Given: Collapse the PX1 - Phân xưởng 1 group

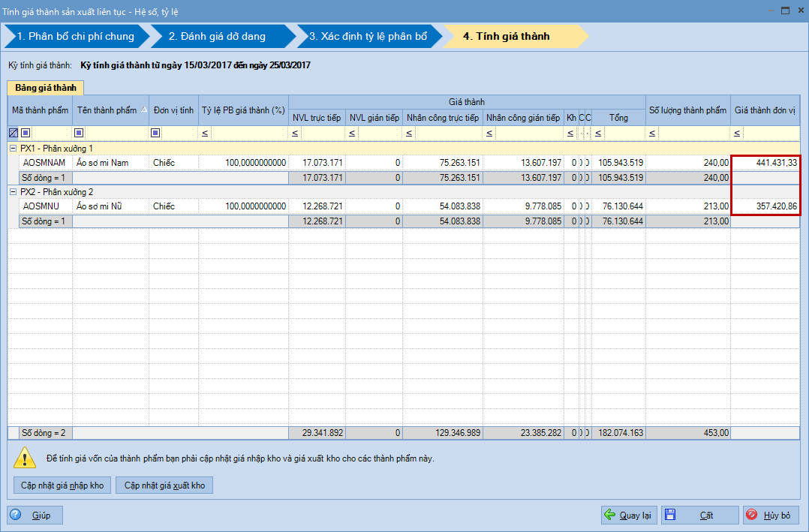Looking at the screenshot, I should click(x=13, y=149).
